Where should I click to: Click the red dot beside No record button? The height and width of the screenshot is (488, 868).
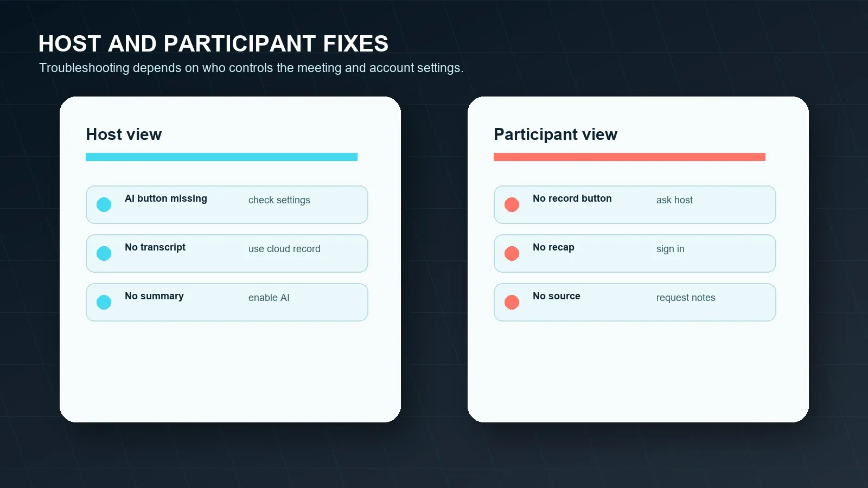point(512,204)
